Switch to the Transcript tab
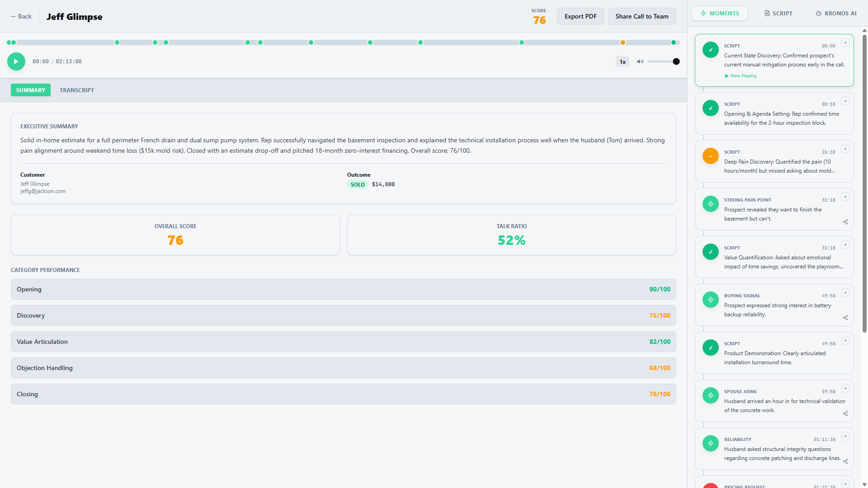 [77, 90]
